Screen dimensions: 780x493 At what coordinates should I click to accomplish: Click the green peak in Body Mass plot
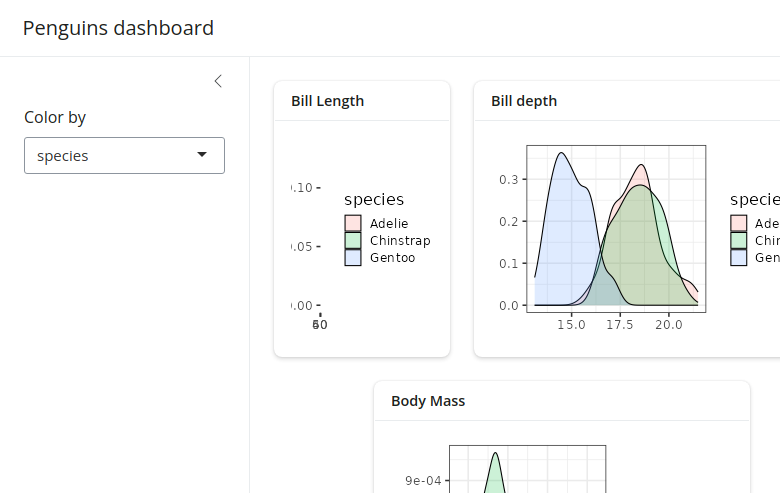click(495, 454)
